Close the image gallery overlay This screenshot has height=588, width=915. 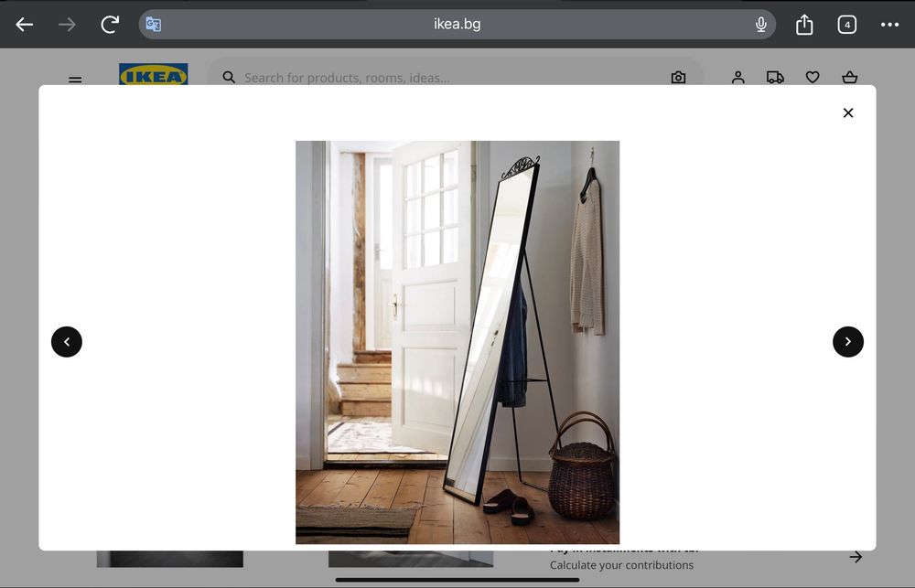pos(848,112)
